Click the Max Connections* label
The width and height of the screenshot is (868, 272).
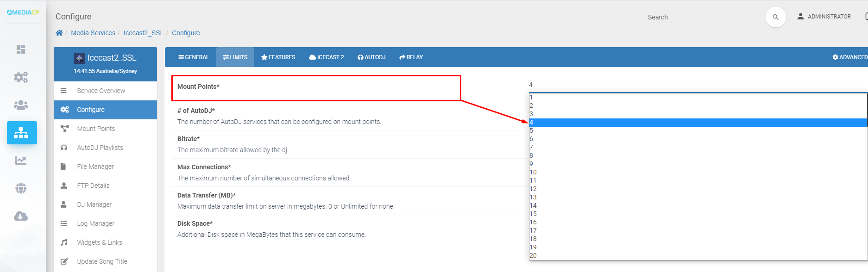(204, 167)
